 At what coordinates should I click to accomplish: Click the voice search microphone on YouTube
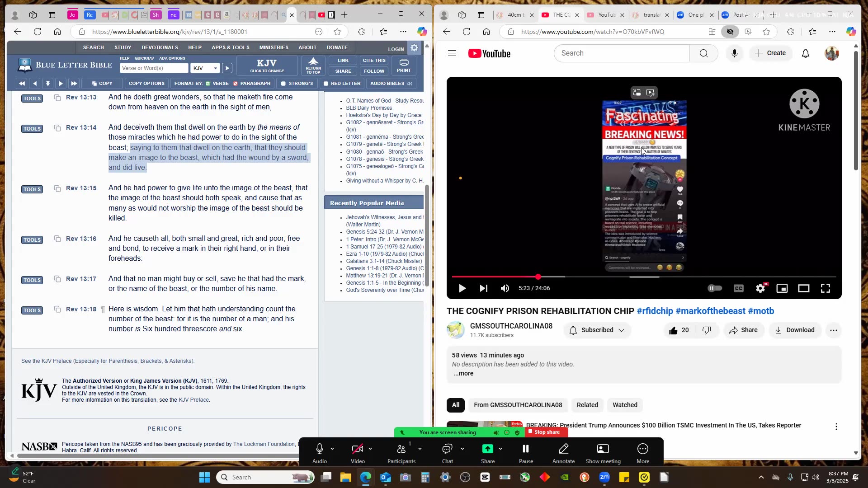[735, 53]
